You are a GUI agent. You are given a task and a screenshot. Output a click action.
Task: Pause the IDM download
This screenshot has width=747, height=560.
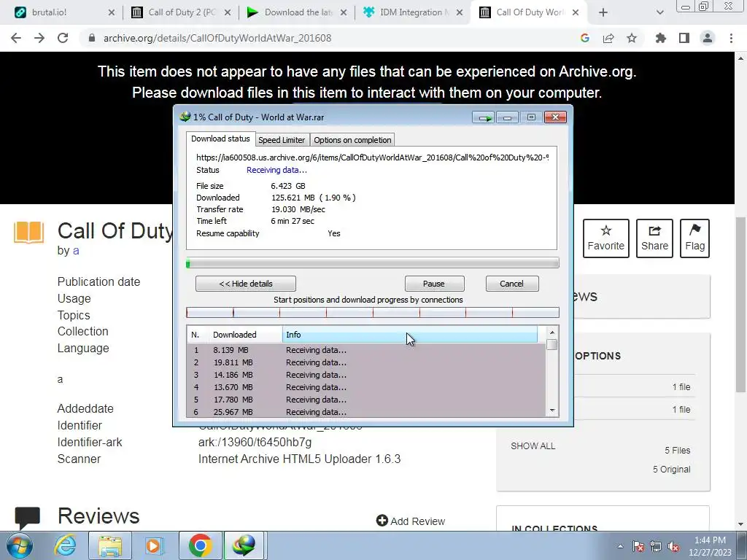coord(434,284)
